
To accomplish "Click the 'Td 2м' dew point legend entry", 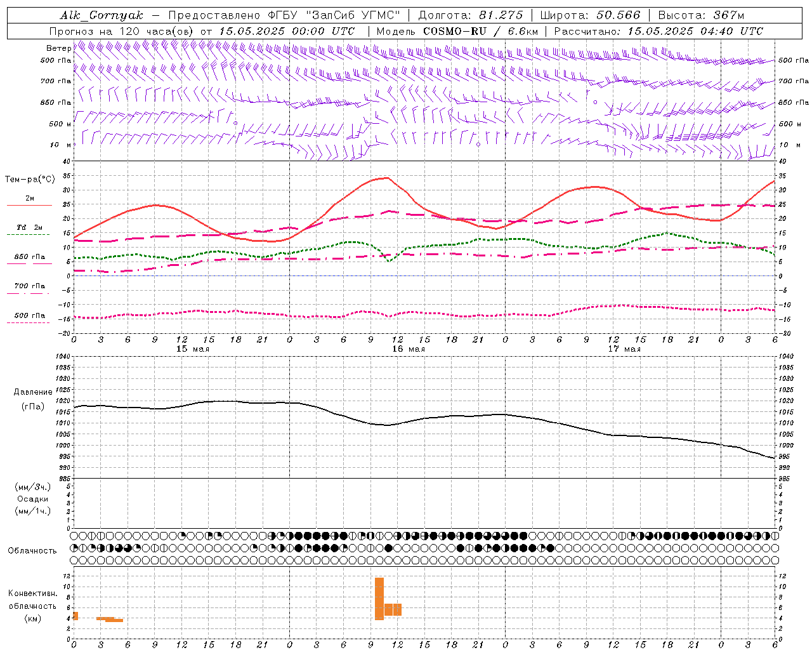I will [29, 227].
